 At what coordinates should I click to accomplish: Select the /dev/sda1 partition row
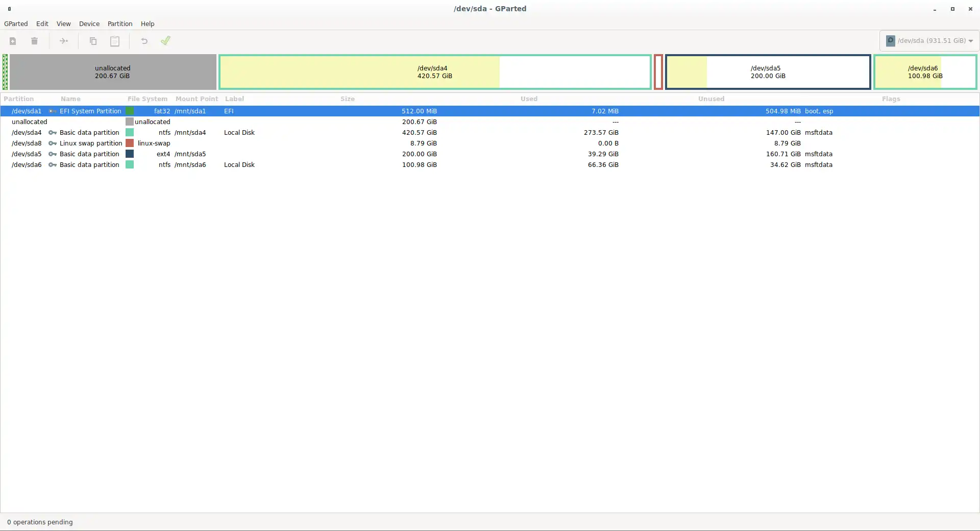(490, 111)
